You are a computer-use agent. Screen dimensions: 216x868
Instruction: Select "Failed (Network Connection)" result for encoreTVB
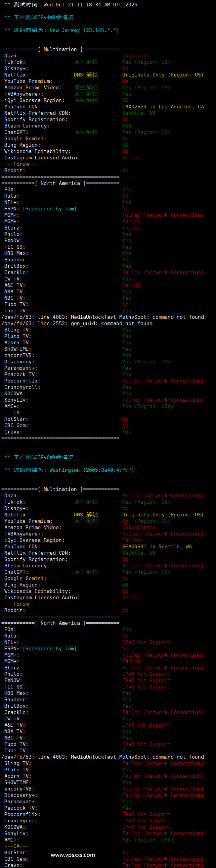[x=163, y=789]
